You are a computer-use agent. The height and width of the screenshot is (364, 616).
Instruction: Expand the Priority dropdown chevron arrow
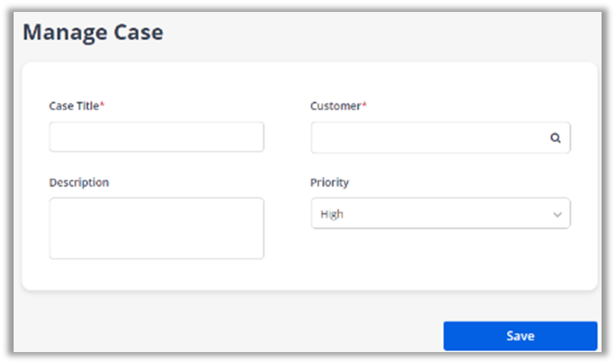point(558,214)
